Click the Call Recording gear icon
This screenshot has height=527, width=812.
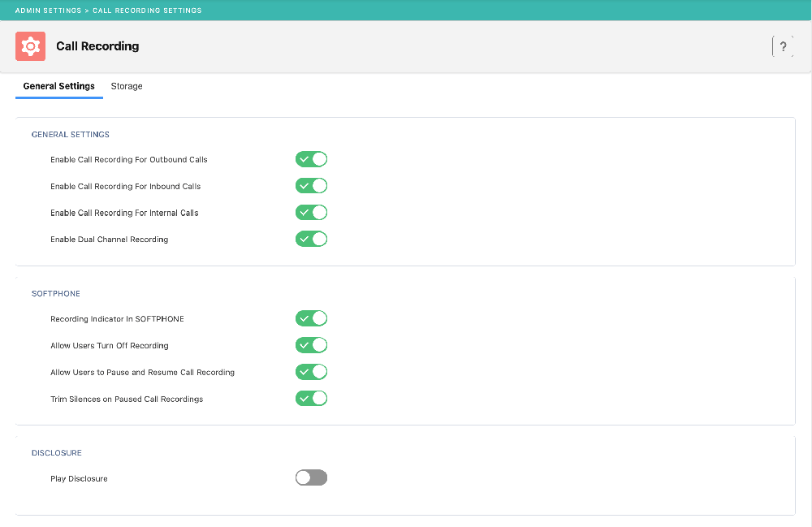[x=31, y=46]
